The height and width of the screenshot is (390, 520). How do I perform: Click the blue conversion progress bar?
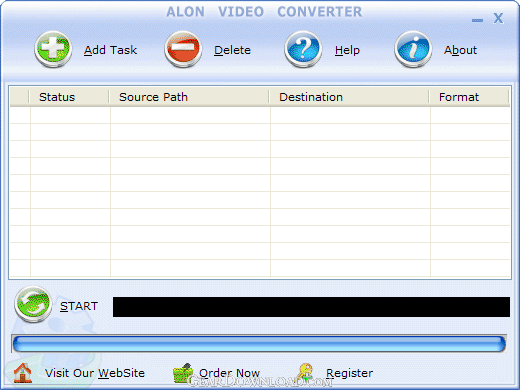(x=259, y=344)
